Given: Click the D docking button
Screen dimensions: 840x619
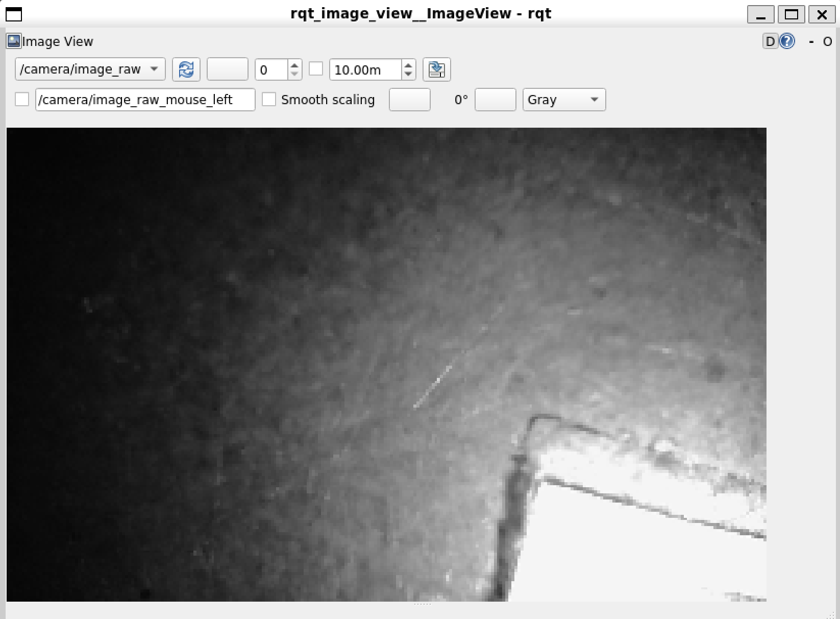Looking at the screenshot, I should [770, 41].
